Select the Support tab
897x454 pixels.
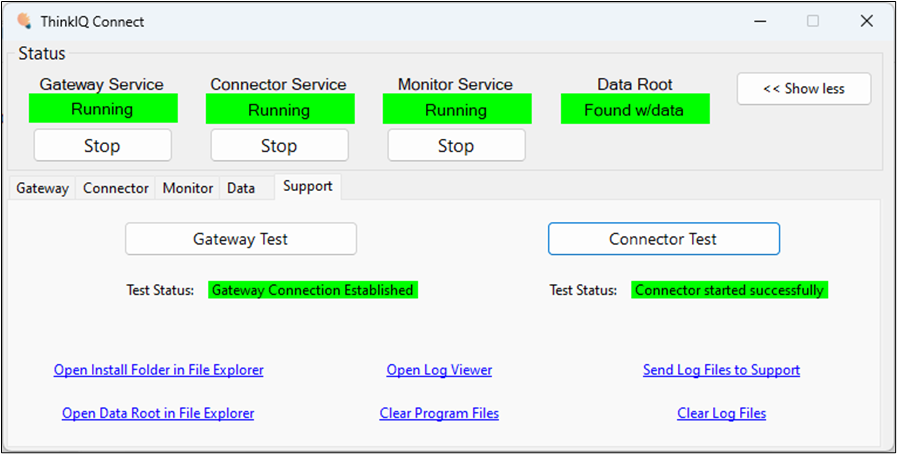308,186
